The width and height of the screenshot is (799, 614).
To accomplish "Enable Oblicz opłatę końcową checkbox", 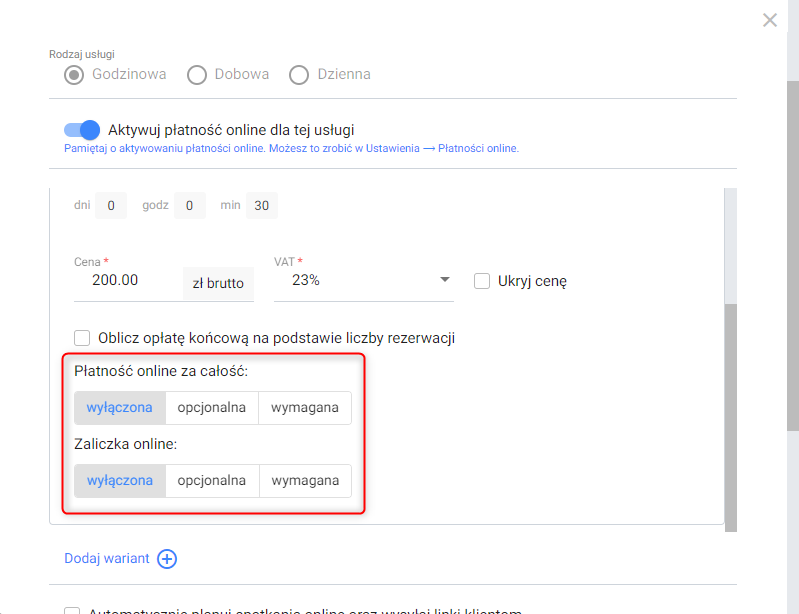I will tap(82, 338).
